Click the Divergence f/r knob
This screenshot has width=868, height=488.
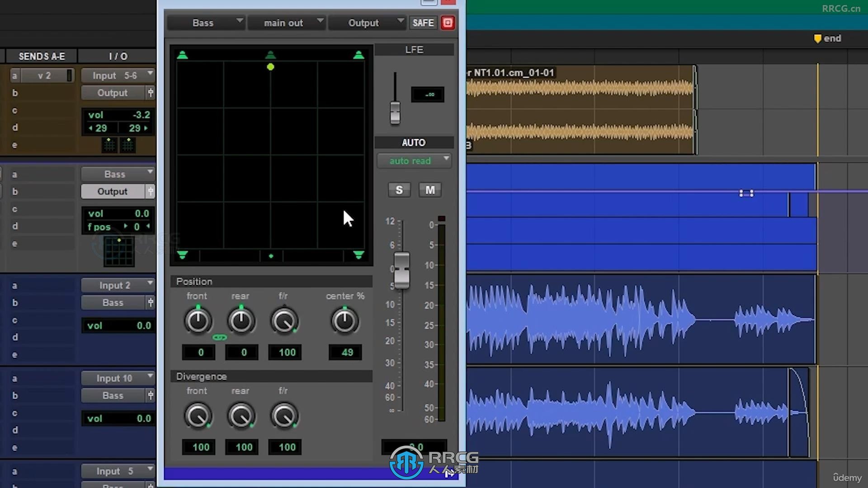[x=284, y=416]
